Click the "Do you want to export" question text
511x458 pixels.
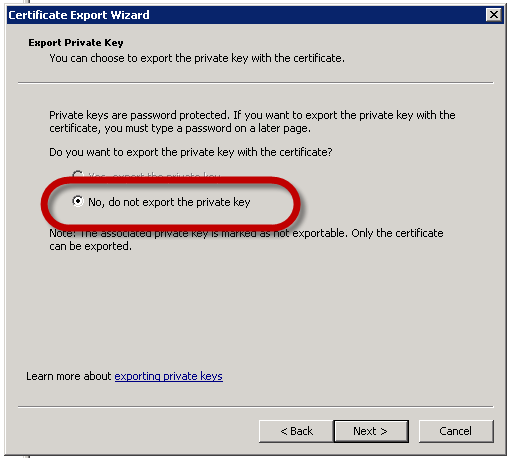(x=191, y=152)
